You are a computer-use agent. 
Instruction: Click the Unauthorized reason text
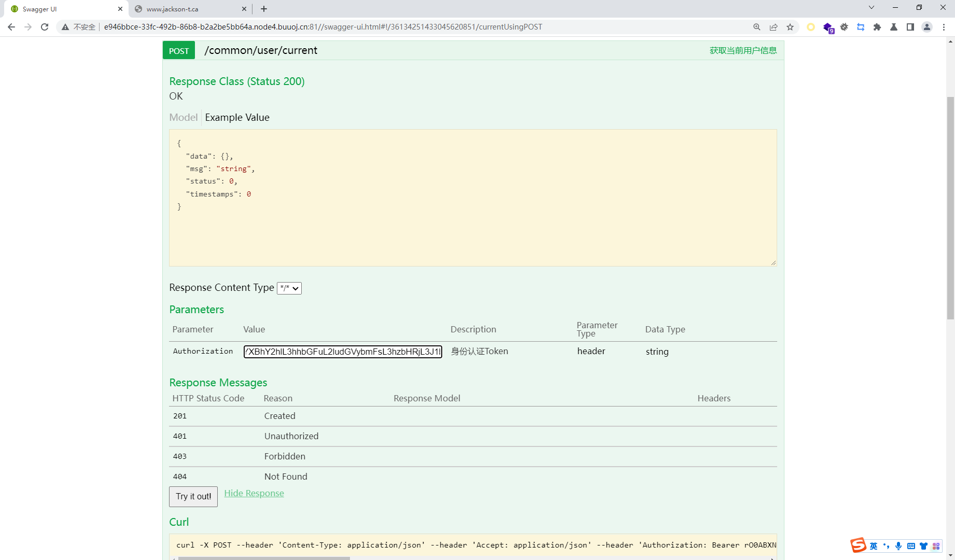click(291, 436)
